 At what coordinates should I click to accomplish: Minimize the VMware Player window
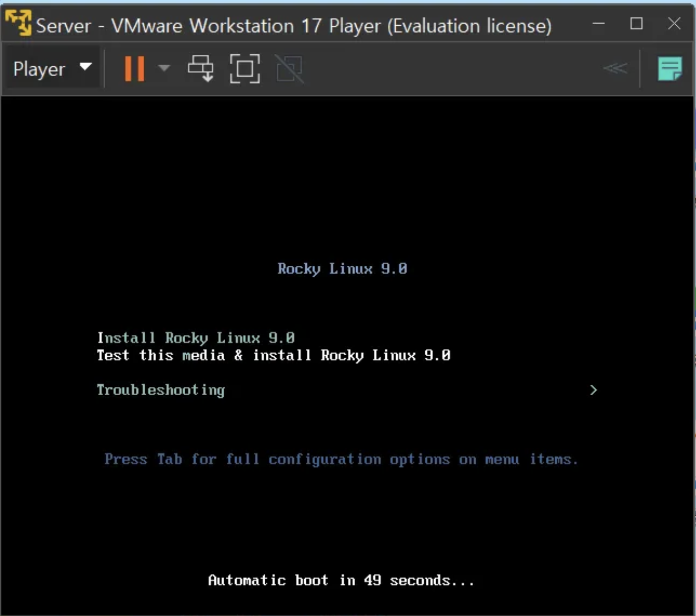pyautogui.click(x=599, y=24)
